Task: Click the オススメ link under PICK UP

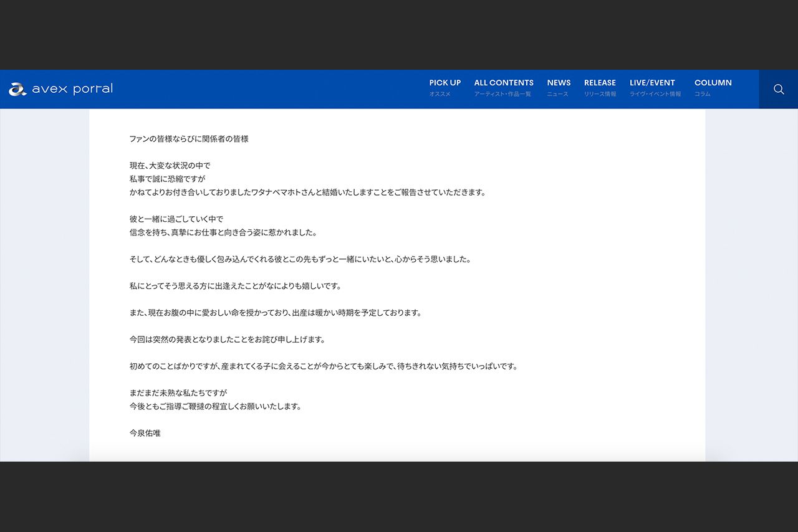Action: click(440, 94)
